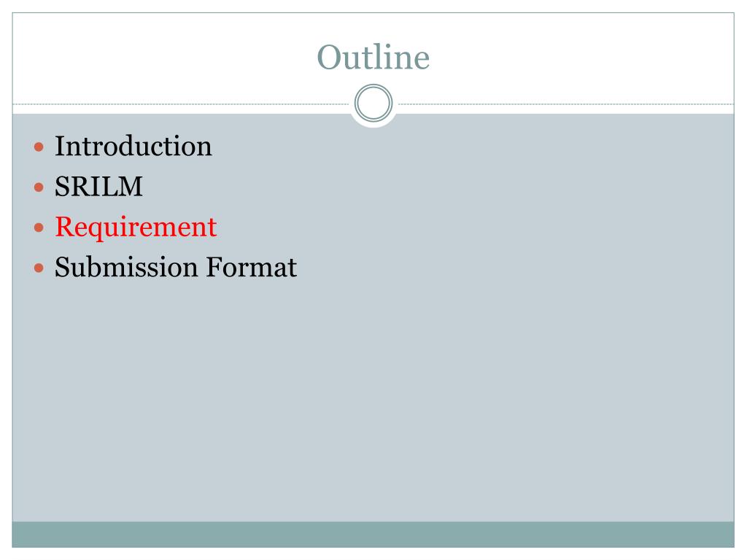Click the blank white header area left of Outline
The width and height of the screenshot is (747, 560).
(162, 57)
